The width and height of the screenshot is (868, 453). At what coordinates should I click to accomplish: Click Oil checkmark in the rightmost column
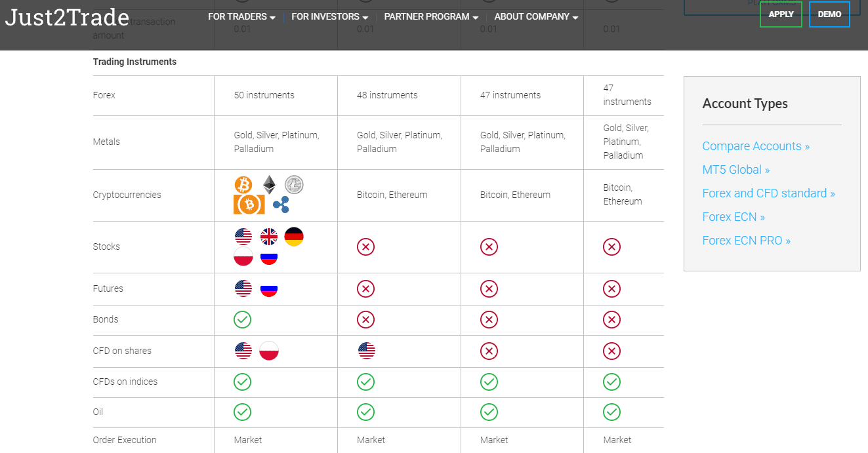[611, 412]
